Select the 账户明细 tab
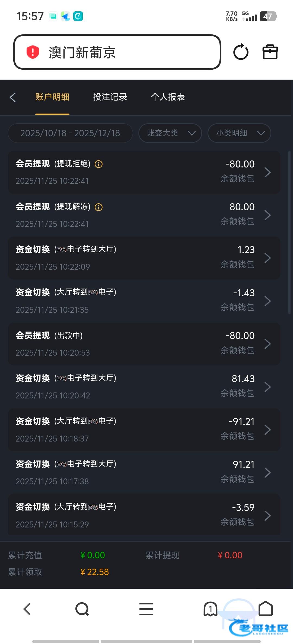This screenshot has width=293, height=644. [52, 97]
